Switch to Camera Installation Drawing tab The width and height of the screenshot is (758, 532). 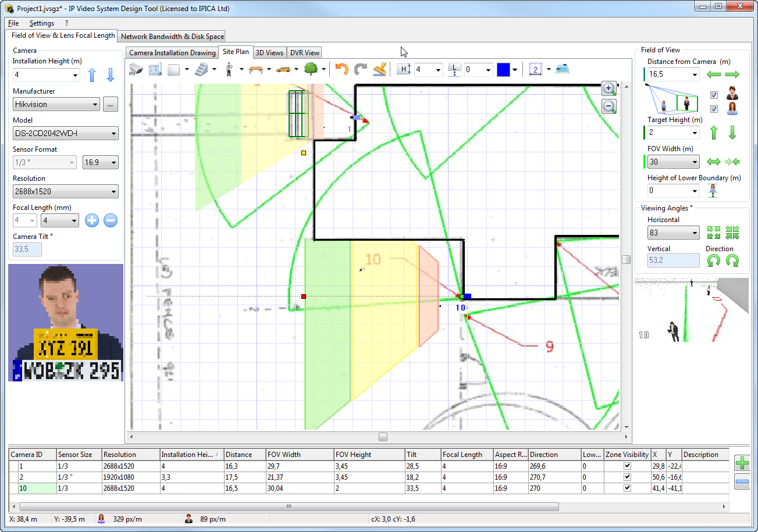172,53
